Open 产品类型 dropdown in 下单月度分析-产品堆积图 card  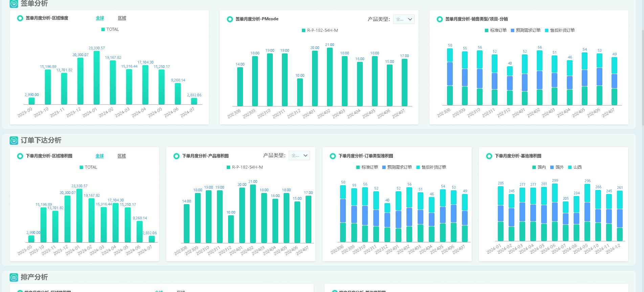click(299, 155)
